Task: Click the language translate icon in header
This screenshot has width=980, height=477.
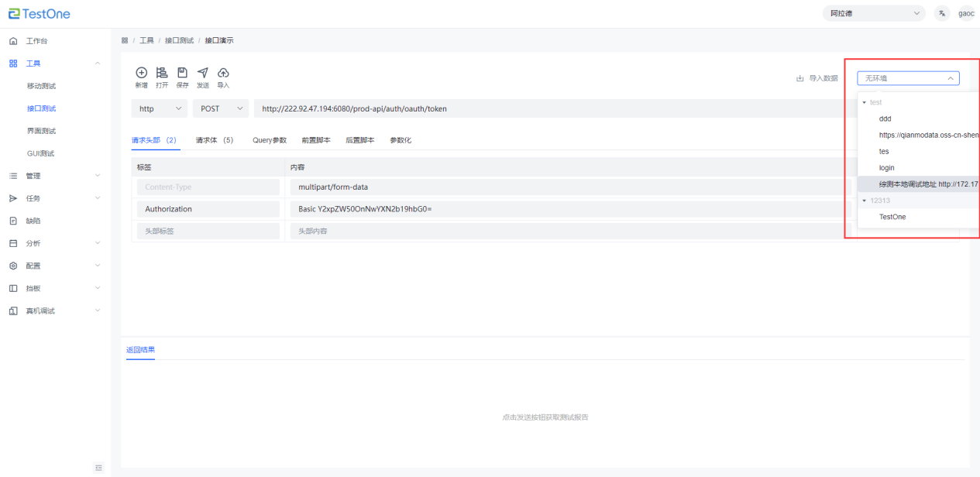Action: [941, 13]
